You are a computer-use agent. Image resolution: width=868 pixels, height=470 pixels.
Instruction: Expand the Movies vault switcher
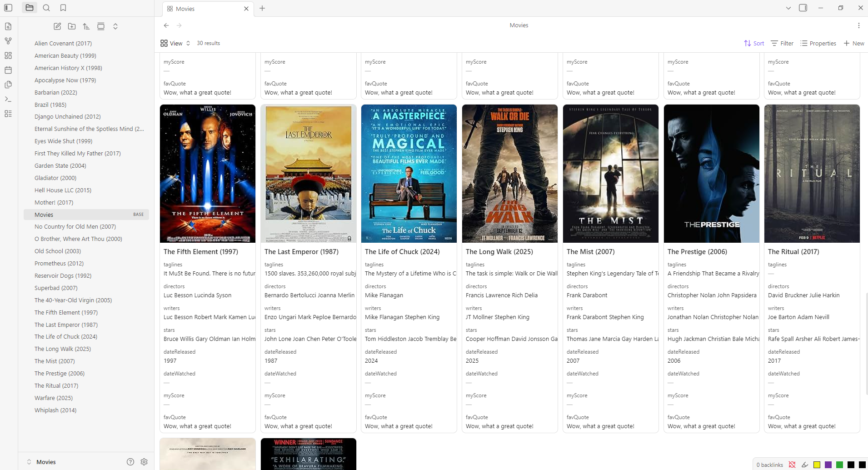click(41, 462)
